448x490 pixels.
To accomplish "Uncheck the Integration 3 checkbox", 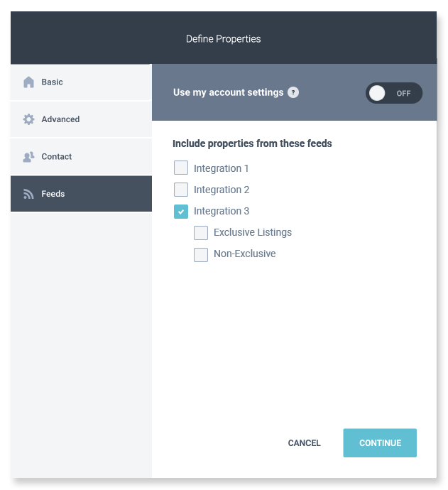I will pyautogui.click(x=181, y=212).
